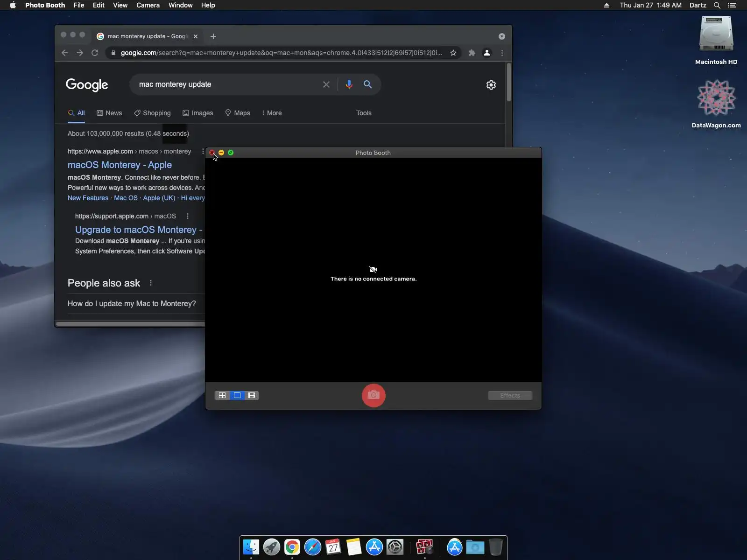The width and height of the screenshot is (747, 560).
Task: Open the Apple menu
Action: [x=13, y=5]
